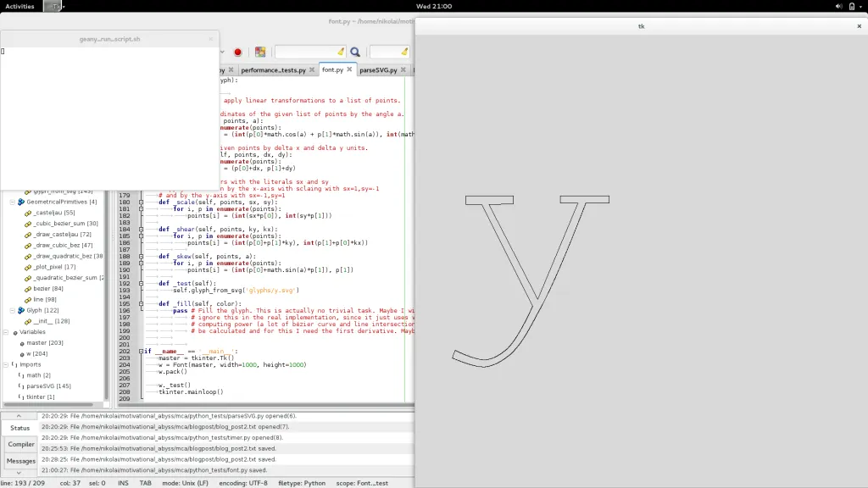Clear the goto-line field with its broom icon
Viewport: 868px width, 488px height.
pyautogui.click(x=404, y=52)
